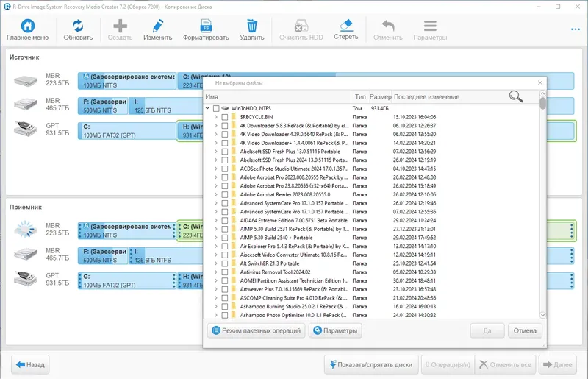
Task: Check the Adobe Acrobat Reader 2023.008.20555.0 checkbox
Action: (225, 194)
